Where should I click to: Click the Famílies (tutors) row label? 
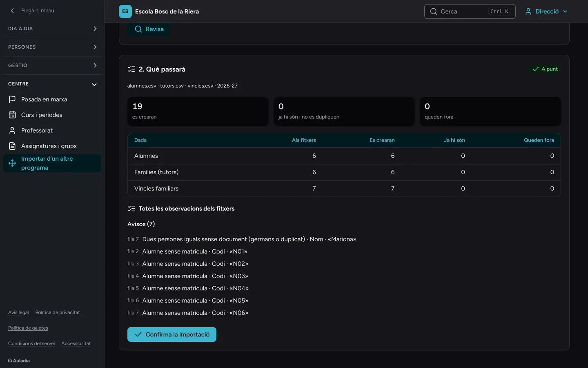pos(156,172)
